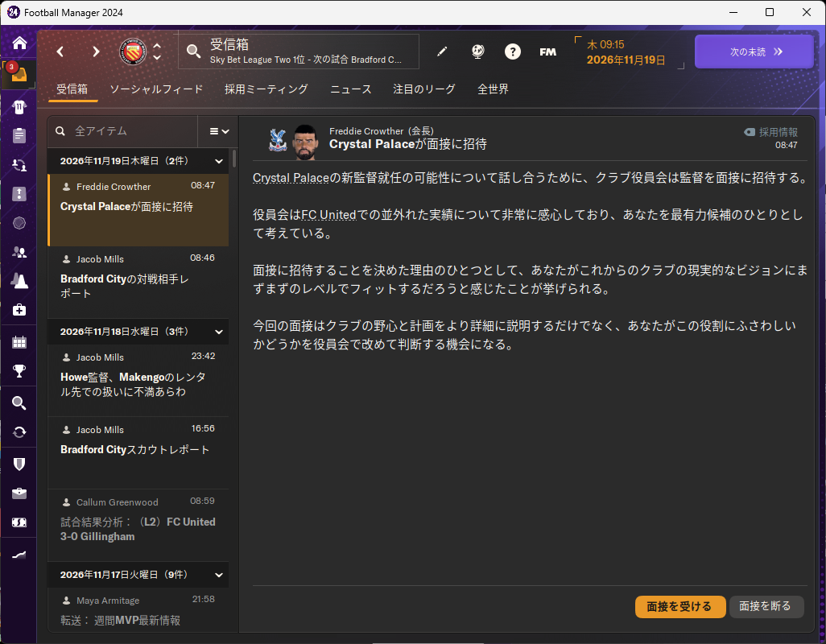Open the Squad shirt icon in sidebar
Viewport: 826px width, 644px height.
click(19, 107)
